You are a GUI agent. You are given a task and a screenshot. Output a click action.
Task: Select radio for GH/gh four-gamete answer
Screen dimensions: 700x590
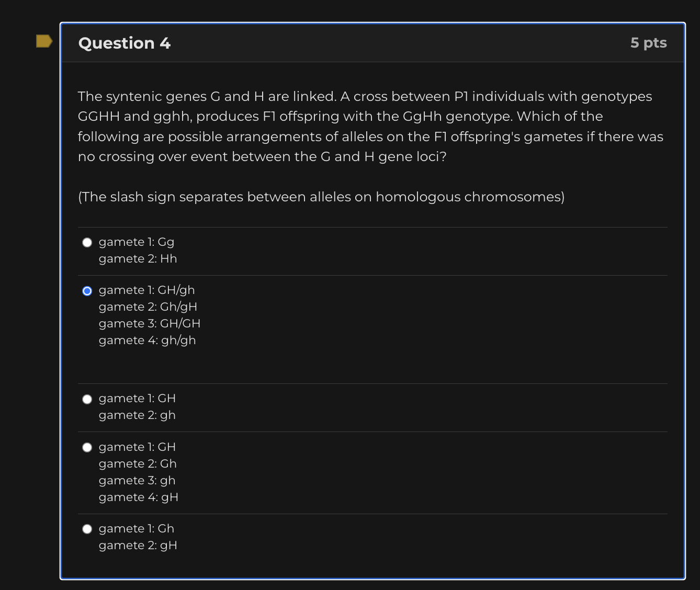(87, 291)
